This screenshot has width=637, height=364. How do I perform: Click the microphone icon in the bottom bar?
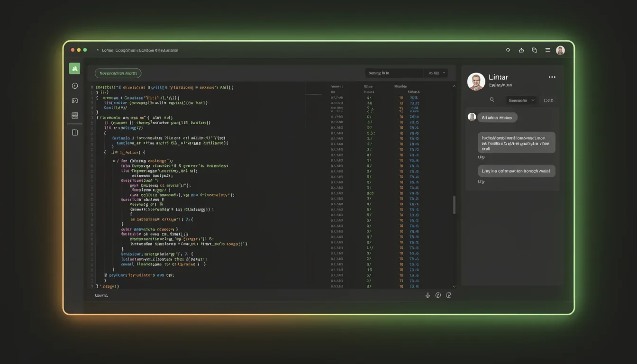click(428, 295)
